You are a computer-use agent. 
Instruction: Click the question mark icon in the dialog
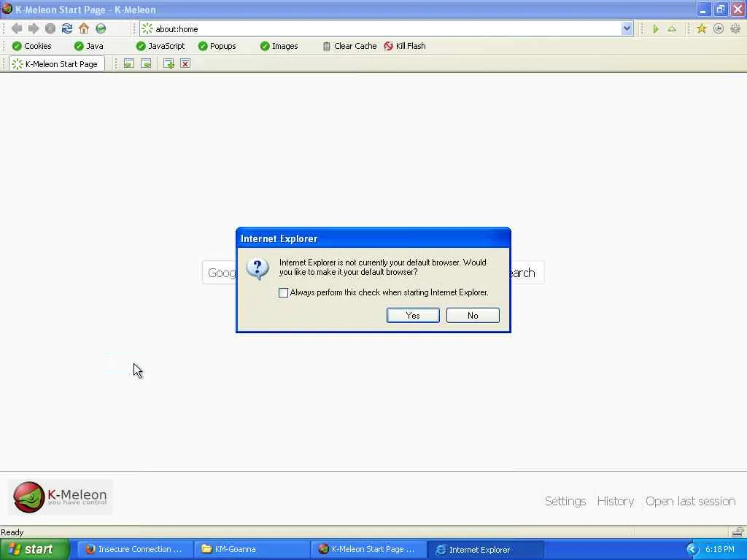pyautogui.click(x=258, y=269)
